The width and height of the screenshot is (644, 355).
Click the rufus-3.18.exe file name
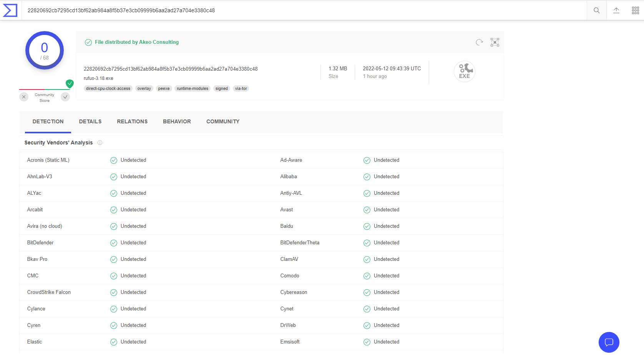98,78
